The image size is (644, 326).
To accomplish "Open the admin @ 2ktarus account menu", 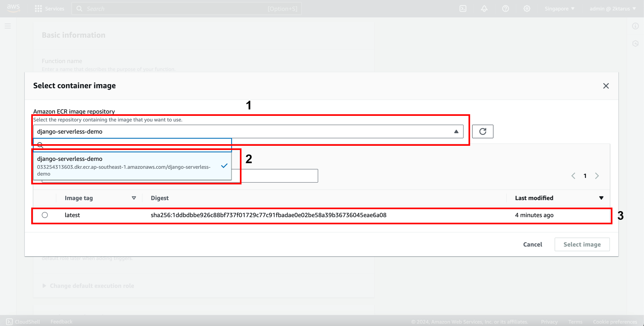I will point(612,9).
